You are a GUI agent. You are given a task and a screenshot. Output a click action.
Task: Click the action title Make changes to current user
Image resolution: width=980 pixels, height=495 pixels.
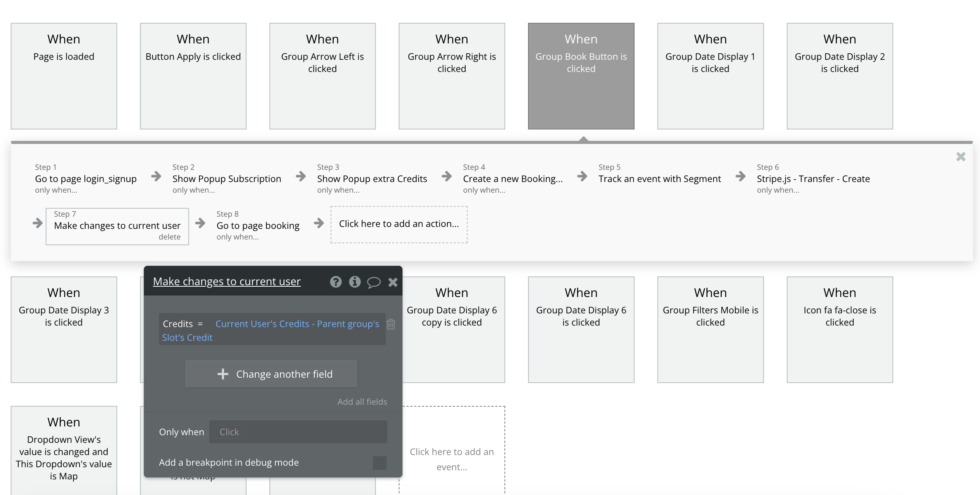click(x=227, y=281)
